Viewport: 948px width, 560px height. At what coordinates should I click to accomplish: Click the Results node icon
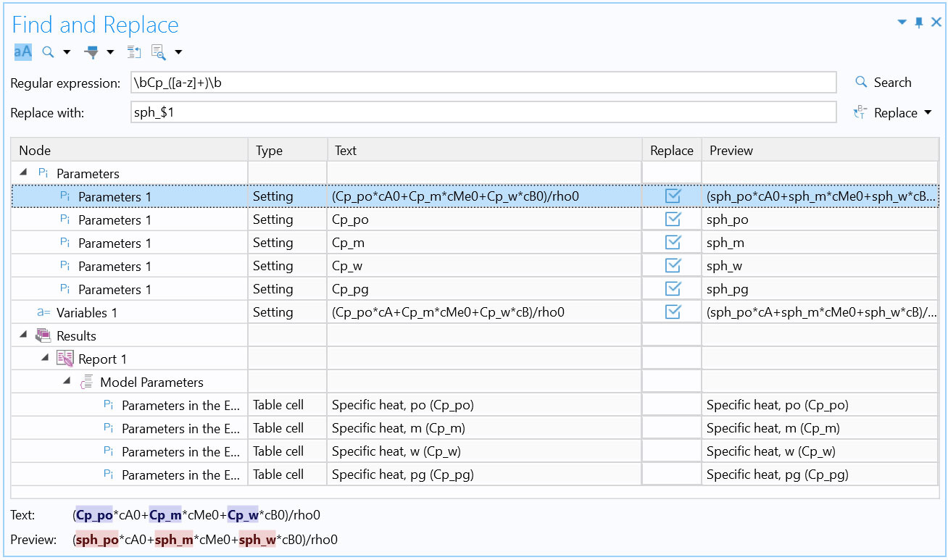43,335
